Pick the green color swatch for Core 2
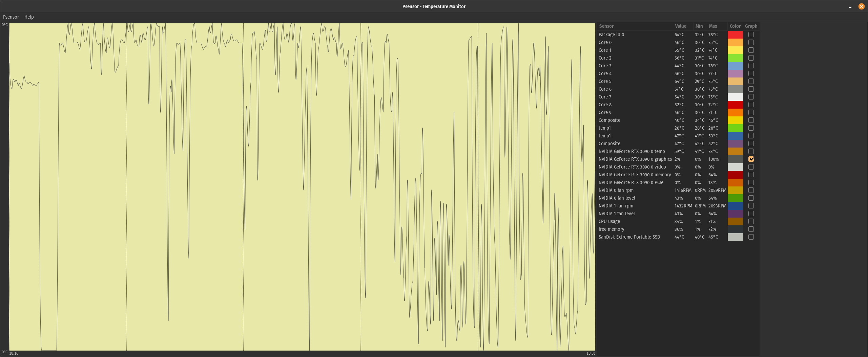 pyautogui.click(x=735, y=58)
